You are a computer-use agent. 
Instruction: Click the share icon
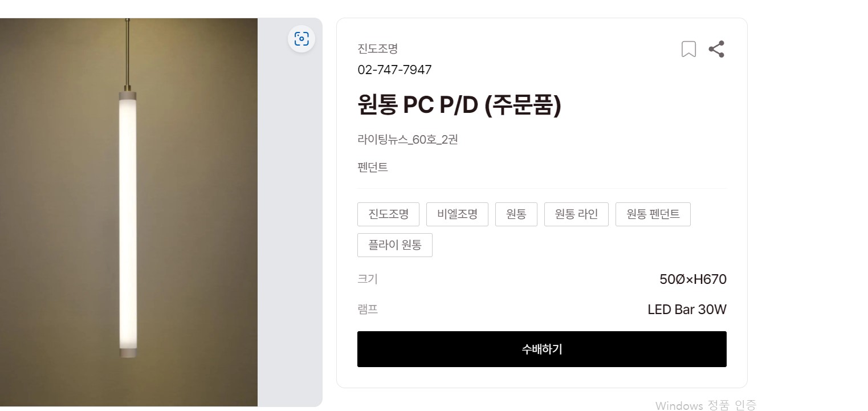click(716, 49)
